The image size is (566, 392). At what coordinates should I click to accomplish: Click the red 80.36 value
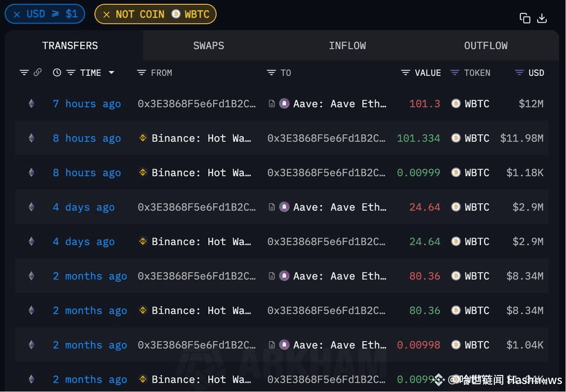[424, 276]
